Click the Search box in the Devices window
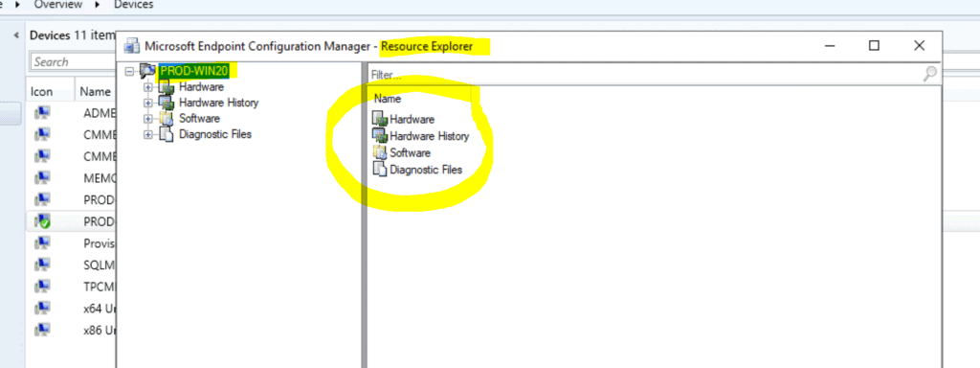The image size is (980, 368). click(x=73, y=62)
